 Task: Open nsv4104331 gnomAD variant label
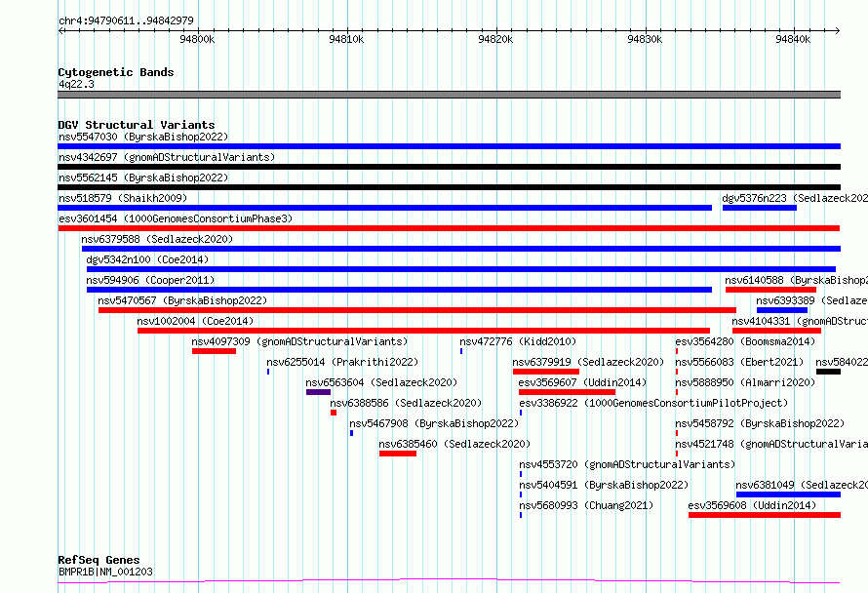point(800,321)
